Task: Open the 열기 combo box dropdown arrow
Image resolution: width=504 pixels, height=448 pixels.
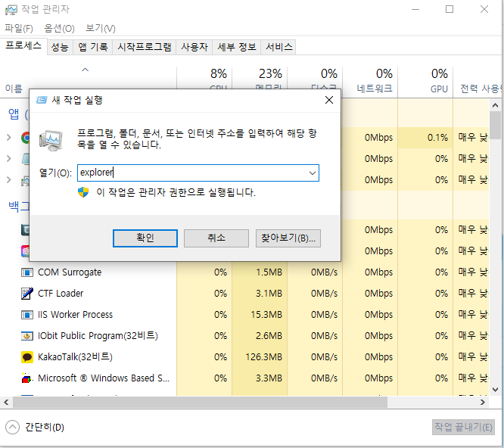Action: 312,173
